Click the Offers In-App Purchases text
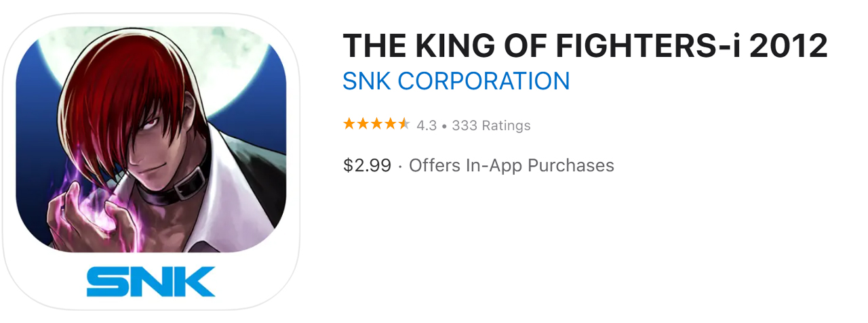Screen dimensions: 868x323 pos(511,165)
